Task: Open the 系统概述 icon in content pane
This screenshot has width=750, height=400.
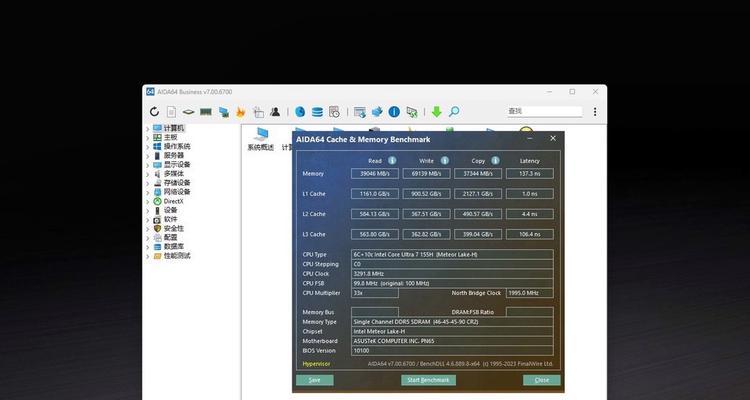Action: pyautogui.click(x=261, y=139)
